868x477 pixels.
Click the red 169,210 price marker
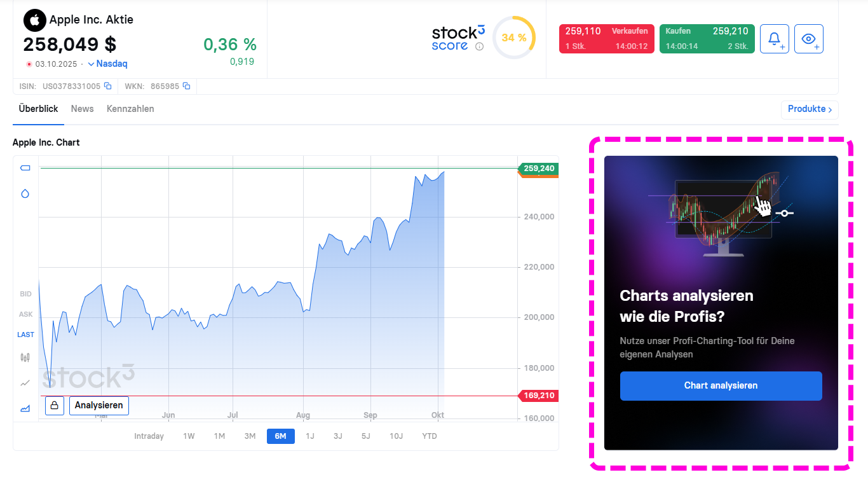click(x=538, y=396)
